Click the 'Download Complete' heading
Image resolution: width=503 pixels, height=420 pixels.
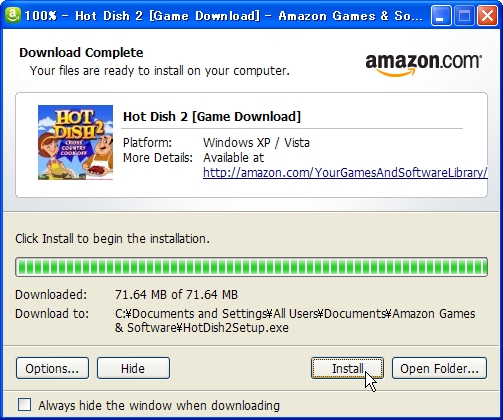click(81, 53)
